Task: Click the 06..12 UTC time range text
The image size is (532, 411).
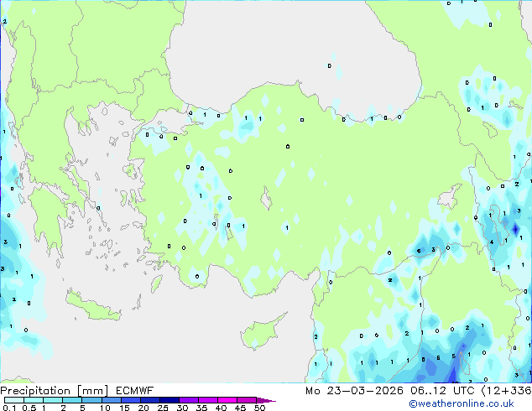Action: [442, 391]
